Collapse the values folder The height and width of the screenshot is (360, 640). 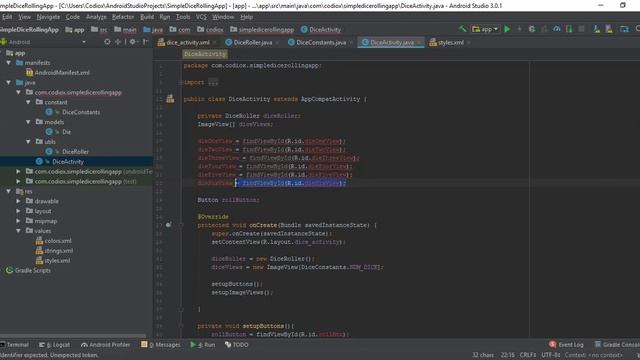pos(18,231)
